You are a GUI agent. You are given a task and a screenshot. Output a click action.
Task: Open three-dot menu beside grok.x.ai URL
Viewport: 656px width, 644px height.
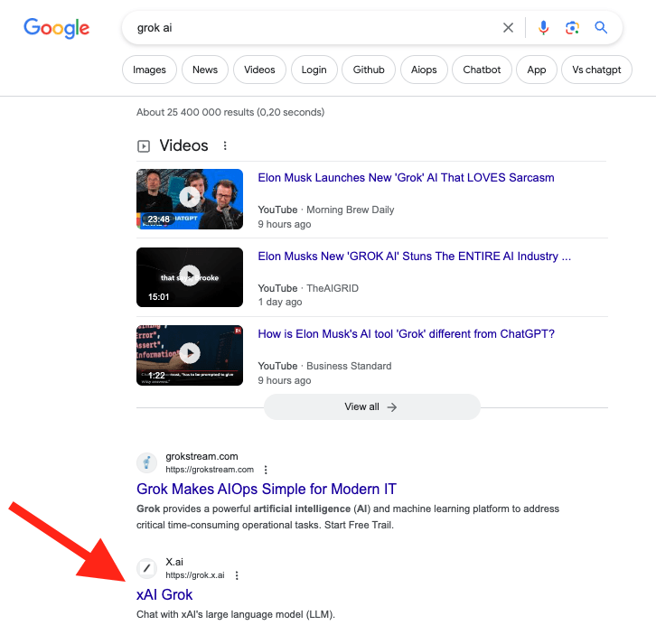click(237, 575)
